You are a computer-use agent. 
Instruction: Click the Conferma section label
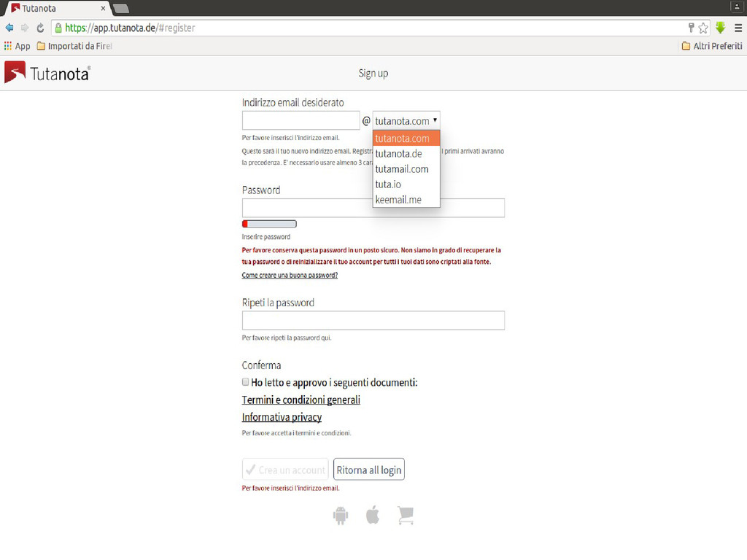click(261, 365)
